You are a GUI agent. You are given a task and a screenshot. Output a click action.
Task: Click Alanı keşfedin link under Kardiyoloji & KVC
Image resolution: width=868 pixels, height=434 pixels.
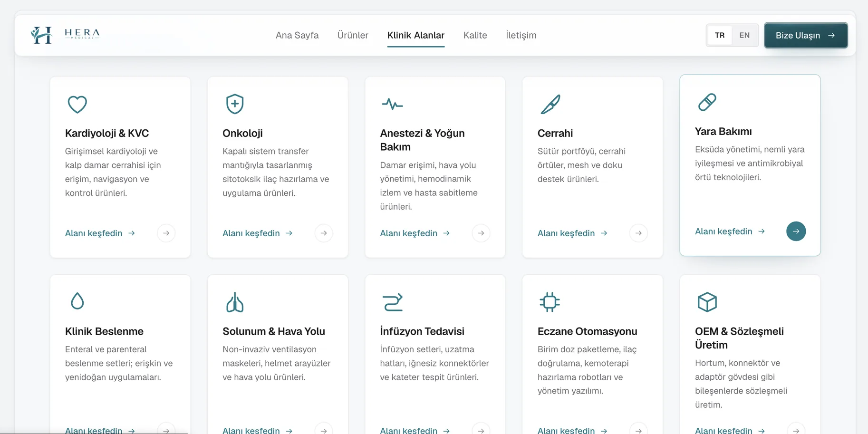click(100, 233)
